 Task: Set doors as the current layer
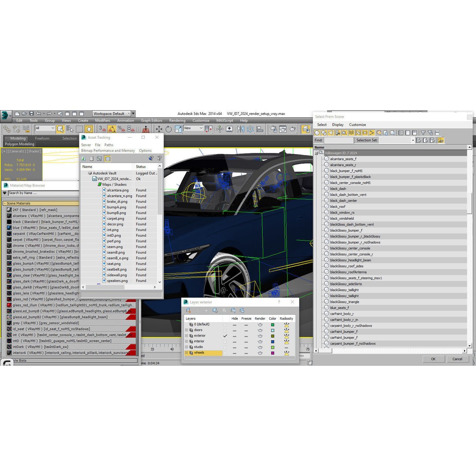225,330
